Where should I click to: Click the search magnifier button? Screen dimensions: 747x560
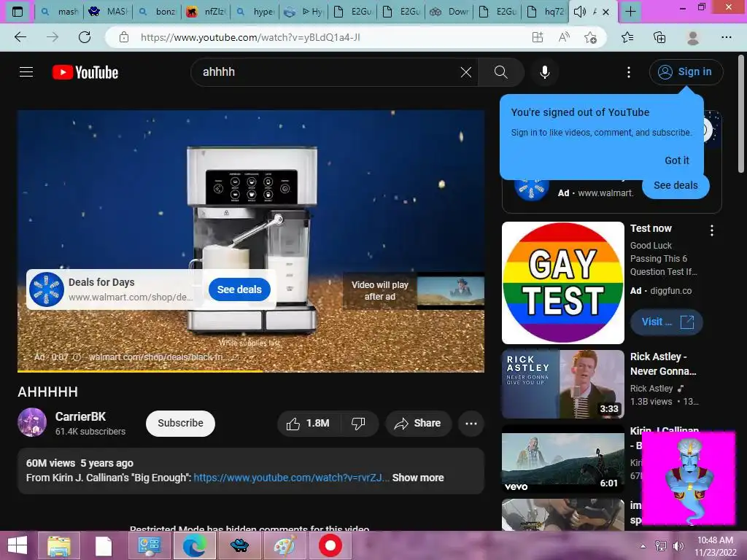pos(500,72)
